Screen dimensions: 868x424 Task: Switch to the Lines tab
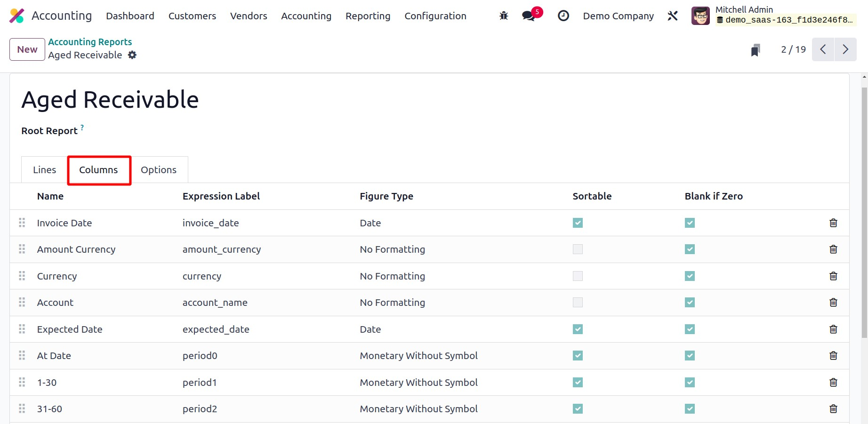44,170
